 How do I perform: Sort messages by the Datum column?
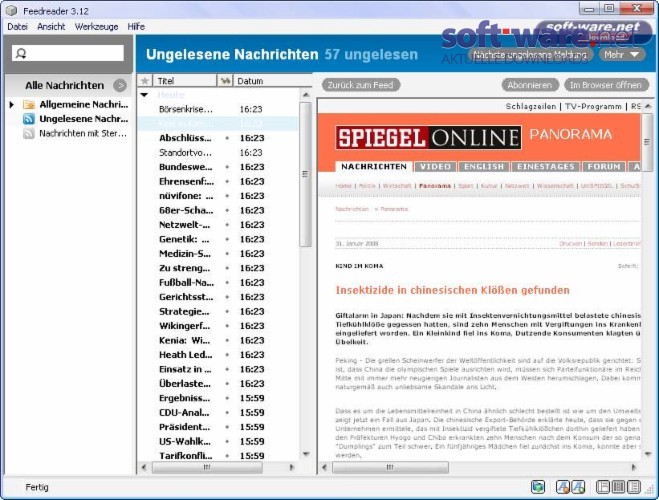coord(271,81)
